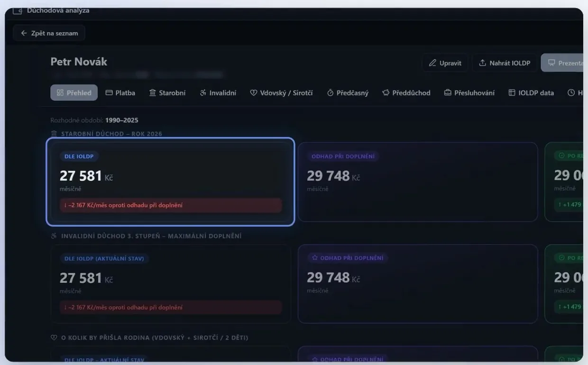This screenshot has width=588, height=365.
Task: Click 27 581 Kč in the Invalidní důchod section
Action: coord(86,278)
